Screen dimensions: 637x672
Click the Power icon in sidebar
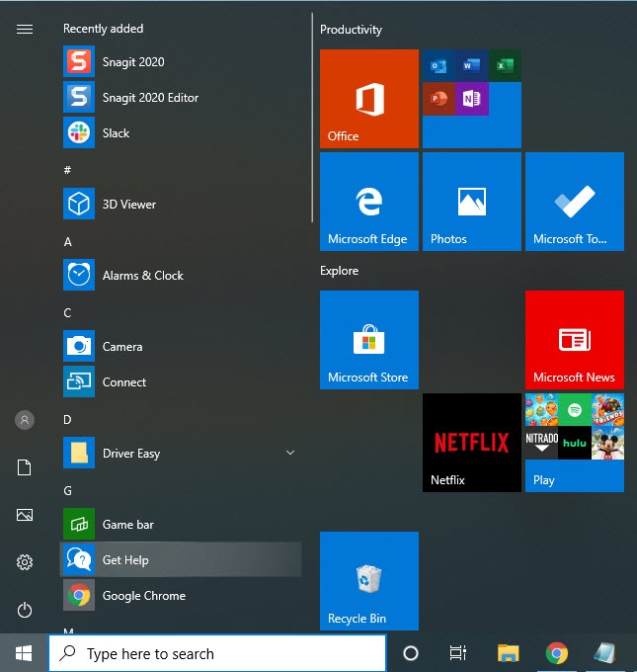[x=25, y=610]
